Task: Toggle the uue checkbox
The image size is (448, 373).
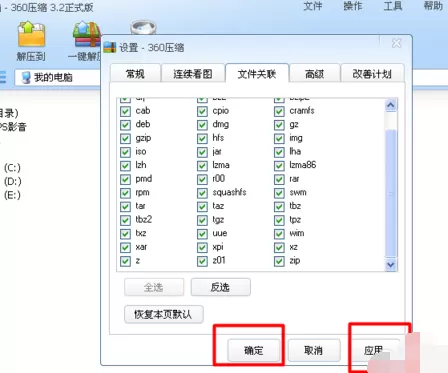Action: [202, 234]
